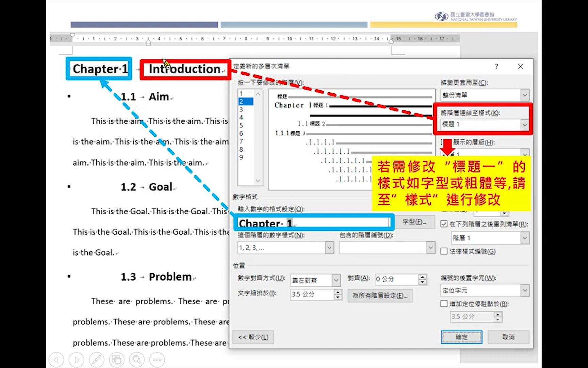Decrease text indent 3.5 公分 value
Screen dimensions: 588x368
(338, 297)
